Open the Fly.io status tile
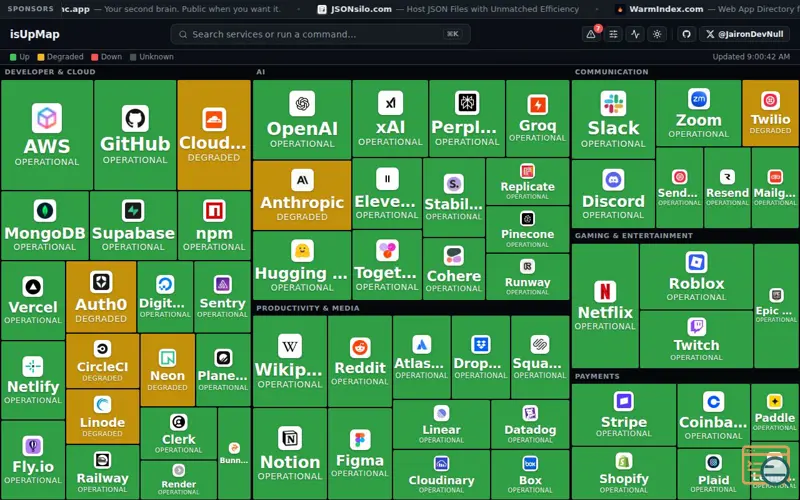Screen dimensions: 800x500 tap(33, 460)
